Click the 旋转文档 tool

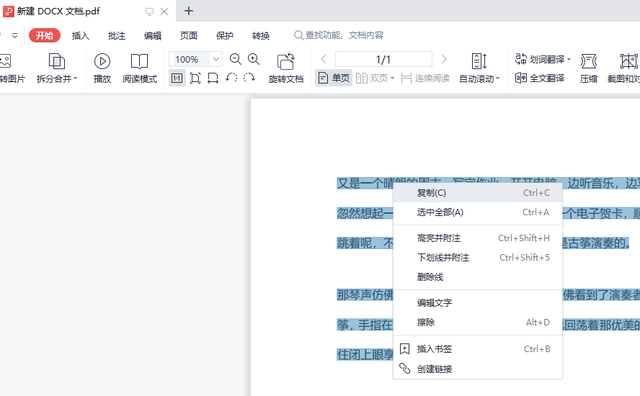(x=286, y=68)
